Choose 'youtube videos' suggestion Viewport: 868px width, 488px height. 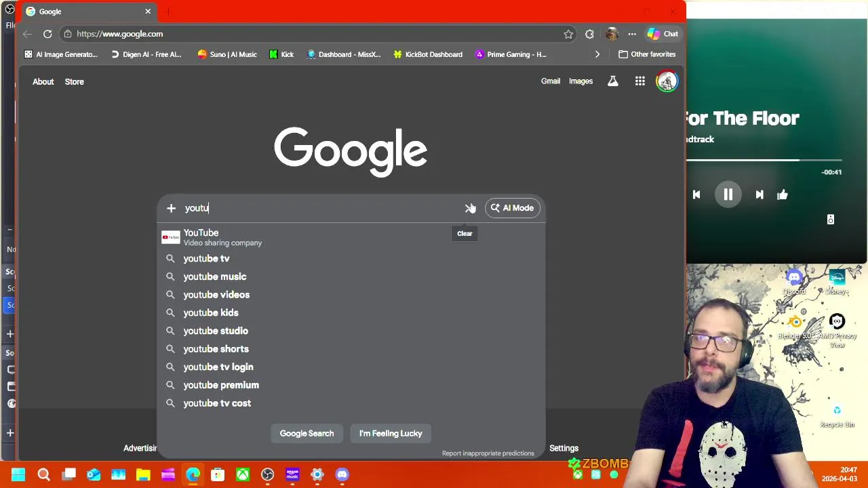point(351,295)
